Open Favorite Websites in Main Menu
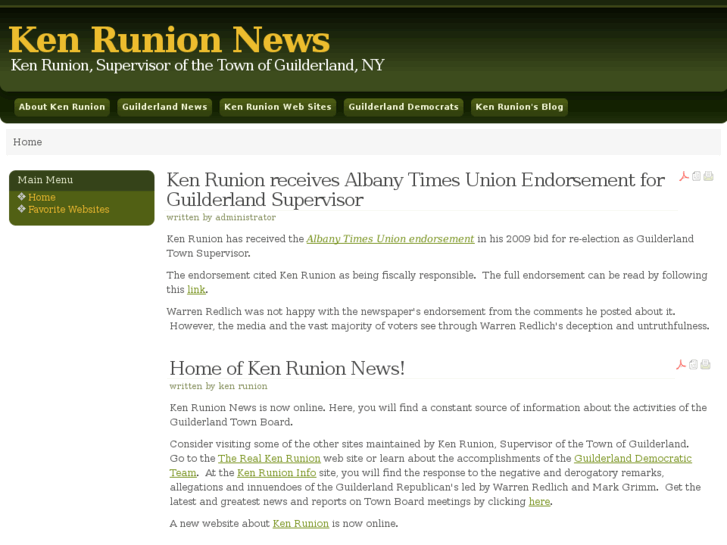The height and width of the screenshot is (545, 727). pyautogui.click(x=69, y=209)
